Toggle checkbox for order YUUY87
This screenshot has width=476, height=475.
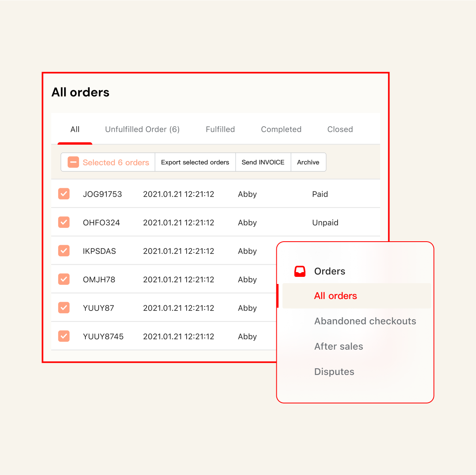point(64,308)
